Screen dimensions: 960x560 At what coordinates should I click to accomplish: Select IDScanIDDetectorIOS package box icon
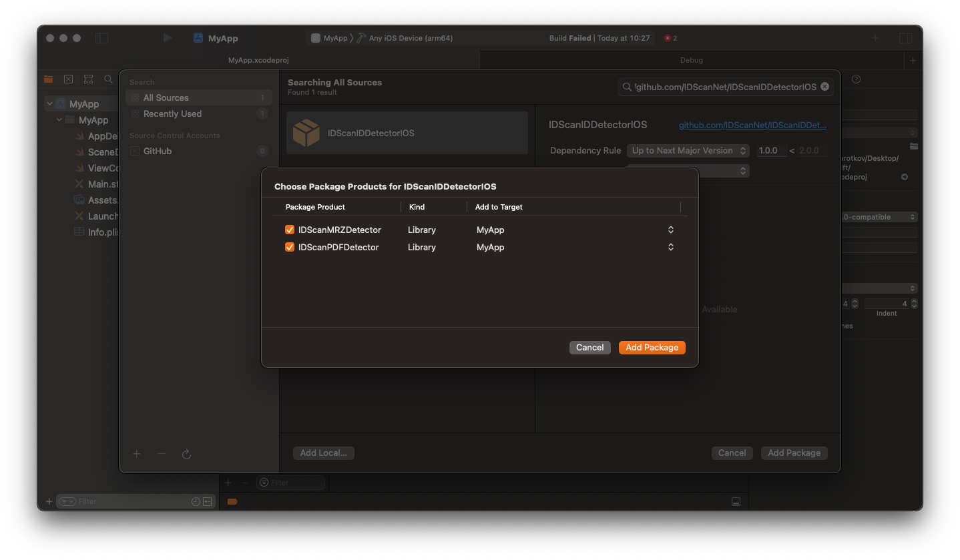coord(306,133)
